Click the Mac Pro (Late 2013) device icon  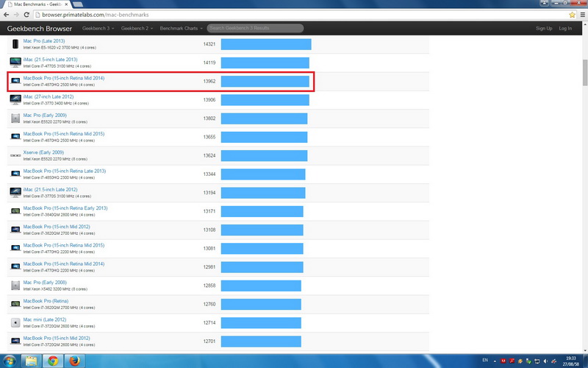point(15,44)
